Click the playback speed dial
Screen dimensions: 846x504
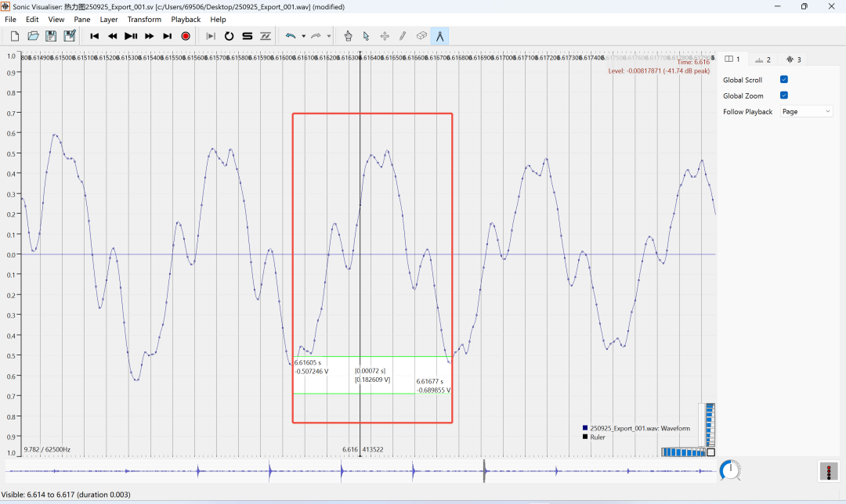coord(731,470)
